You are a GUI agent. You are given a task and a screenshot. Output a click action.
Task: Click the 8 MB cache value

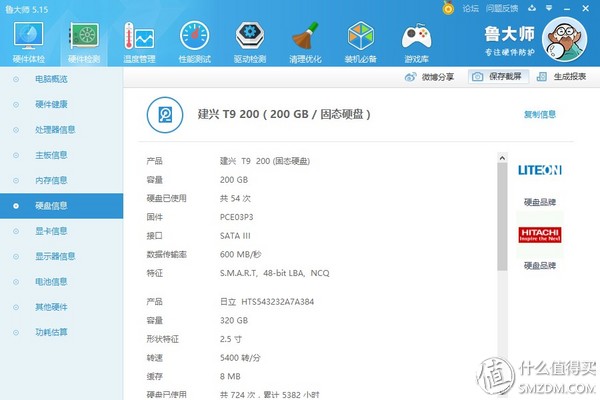tap(230, 377)
